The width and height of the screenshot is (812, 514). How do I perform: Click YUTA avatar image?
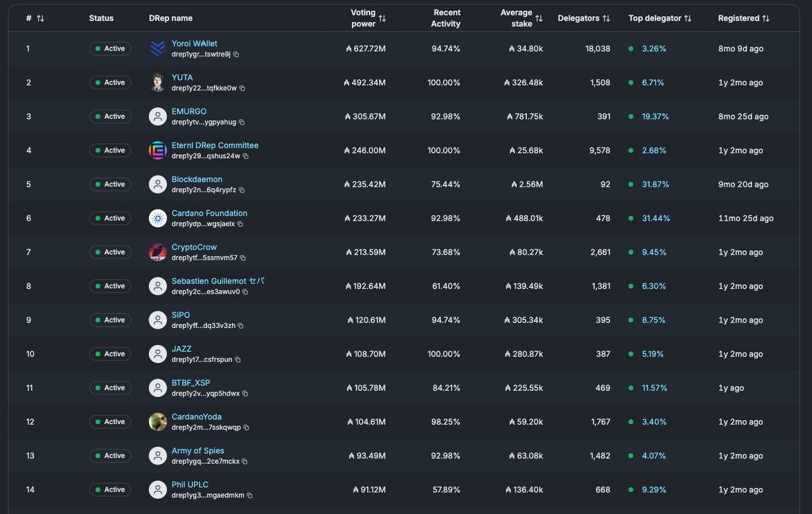pos(158,83)
